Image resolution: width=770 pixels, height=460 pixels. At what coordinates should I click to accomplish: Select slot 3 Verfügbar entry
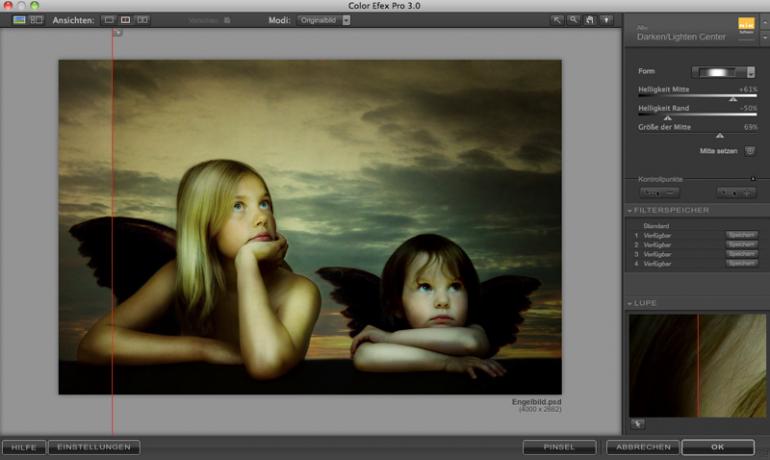(x=657, y=254)
